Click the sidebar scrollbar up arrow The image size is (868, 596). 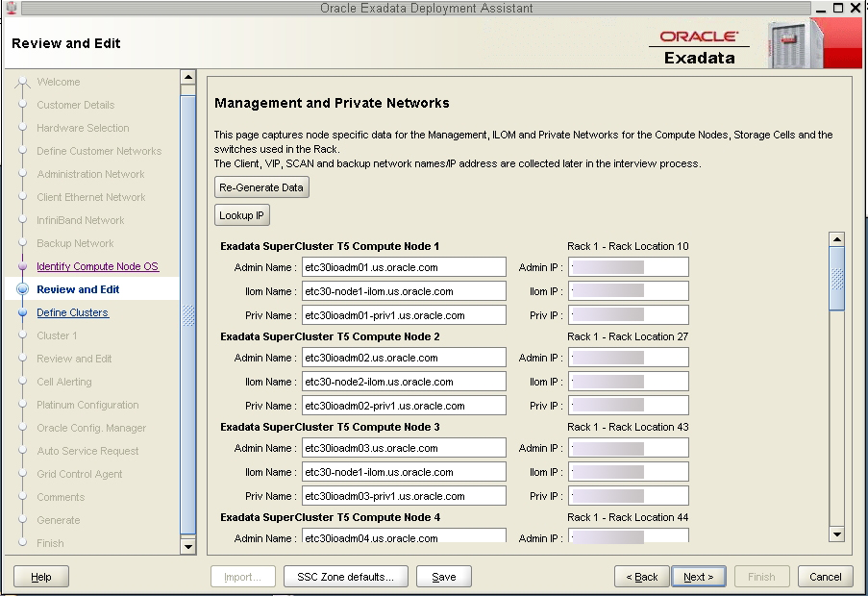pyautogui.click(x=188, y=77)
